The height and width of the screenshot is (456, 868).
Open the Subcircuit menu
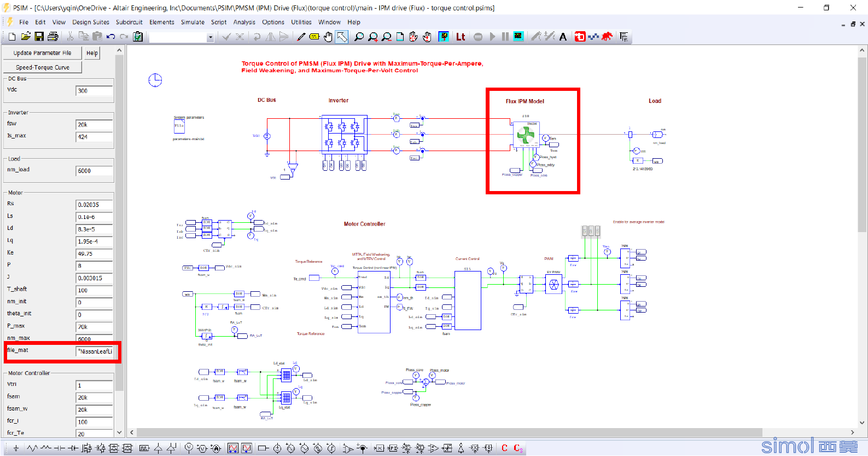coord(129,22)
